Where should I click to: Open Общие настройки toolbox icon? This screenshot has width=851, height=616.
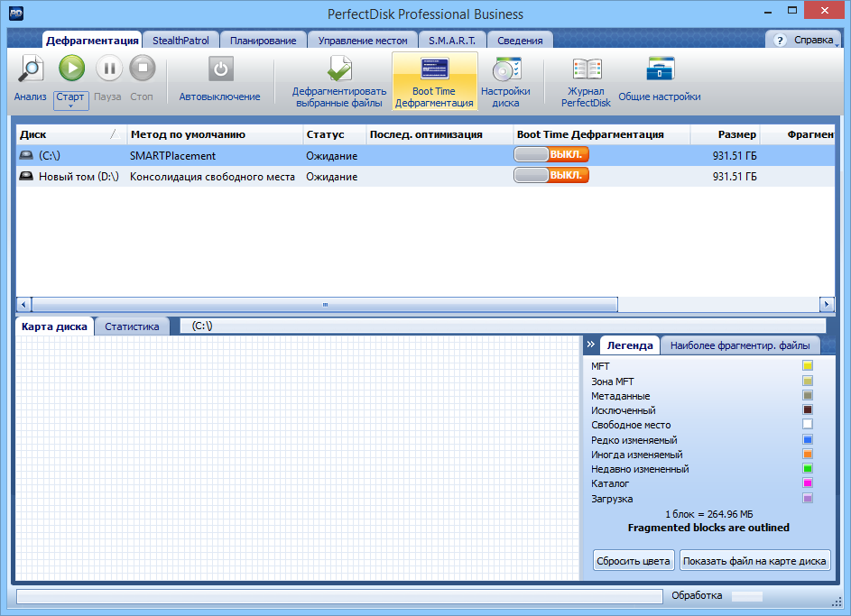click(x=660, y=69)
